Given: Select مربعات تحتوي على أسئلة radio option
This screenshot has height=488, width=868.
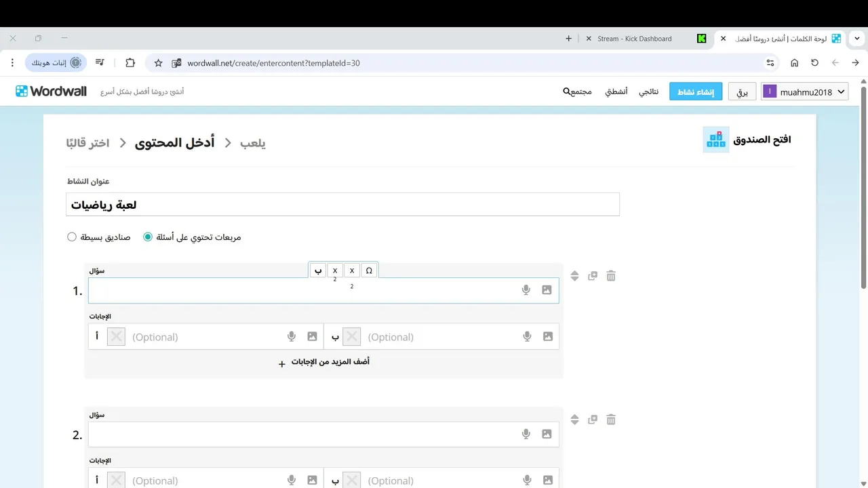Looking at the screenshot, I should pyautogui.click(x=148, y=237).
